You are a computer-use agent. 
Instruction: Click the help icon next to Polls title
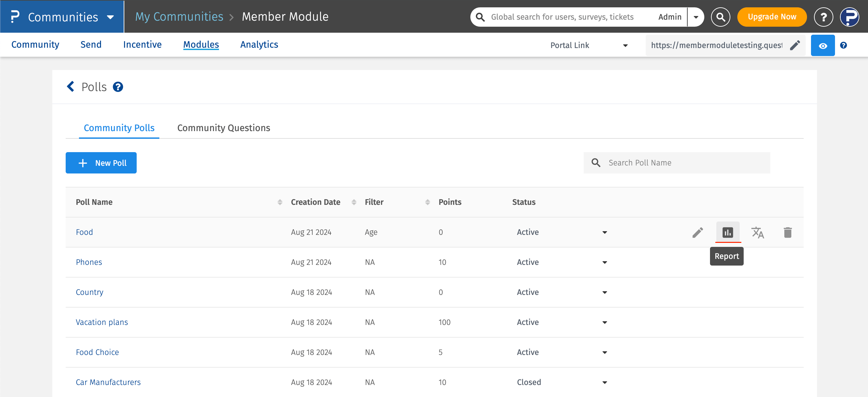click(118, 87)
